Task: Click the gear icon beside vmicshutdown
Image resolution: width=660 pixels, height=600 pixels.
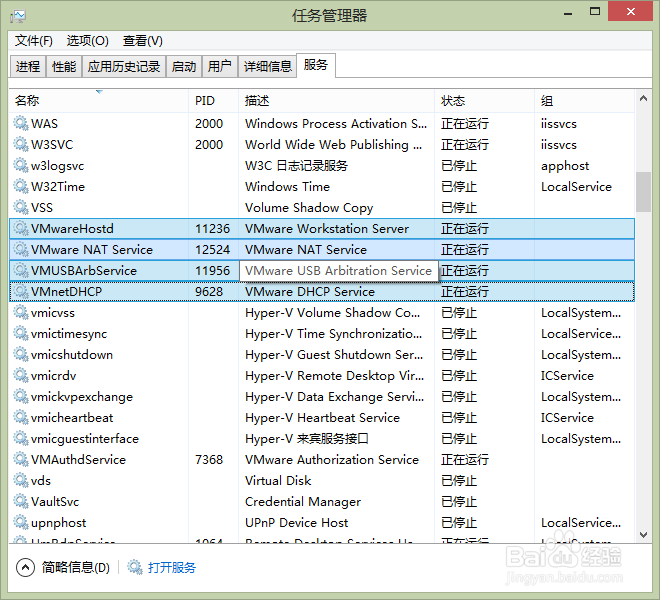Action: pyautogui.click(x=20, y=355)
